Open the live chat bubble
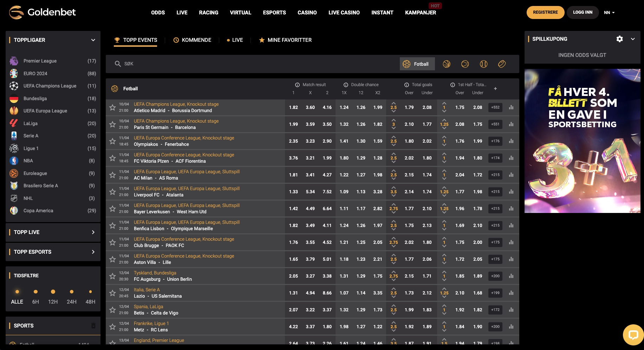 pos(634,335)
